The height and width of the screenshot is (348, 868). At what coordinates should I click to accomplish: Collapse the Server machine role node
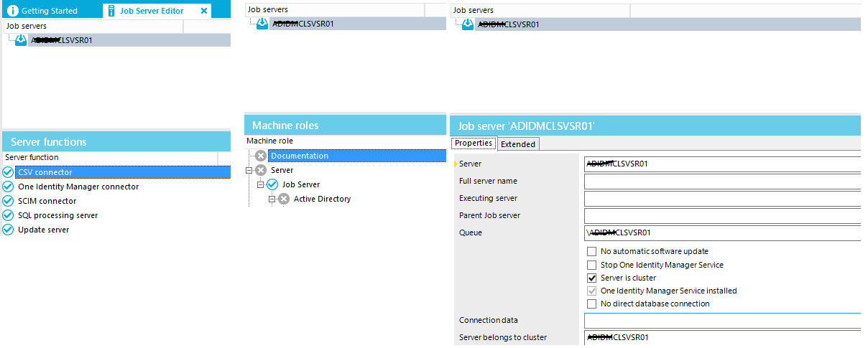(249, 170)
